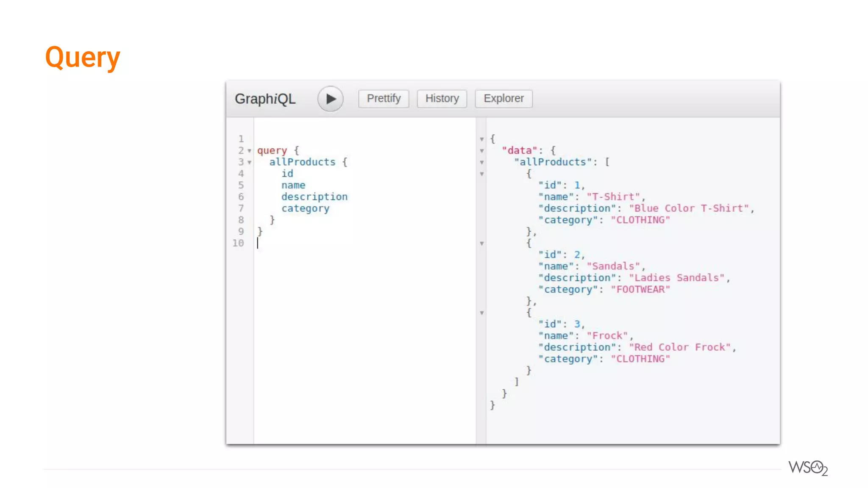
Task: Collapse the Sandals product object in the results
Action: pyautogui.click(x=482, y=243)
